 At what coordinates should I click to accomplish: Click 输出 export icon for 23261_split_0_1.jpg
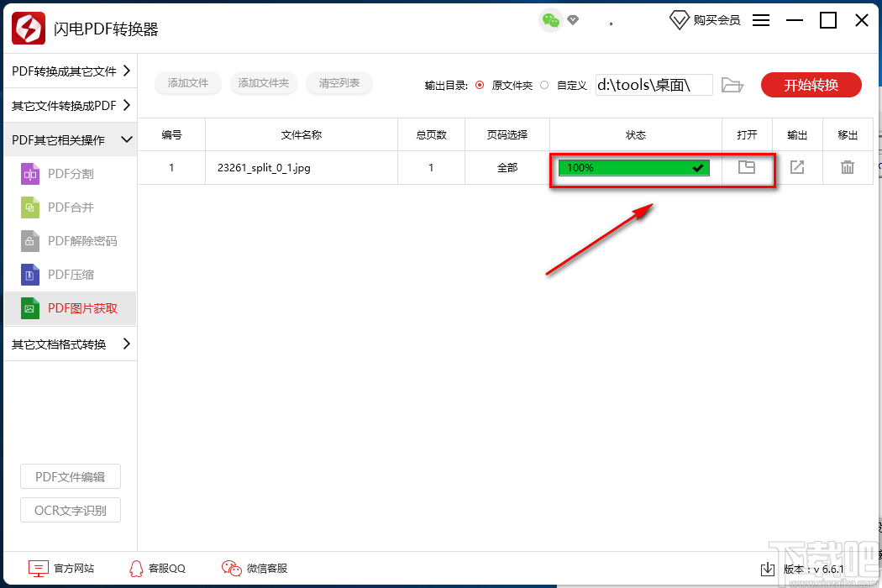[797, 167]
